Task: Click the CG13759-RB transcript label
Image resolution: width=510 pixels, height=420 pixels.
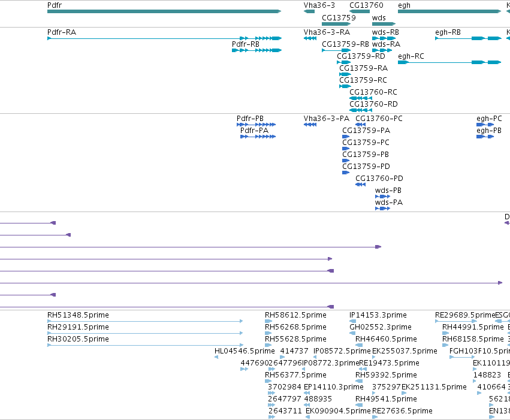Action: point(345,44)
